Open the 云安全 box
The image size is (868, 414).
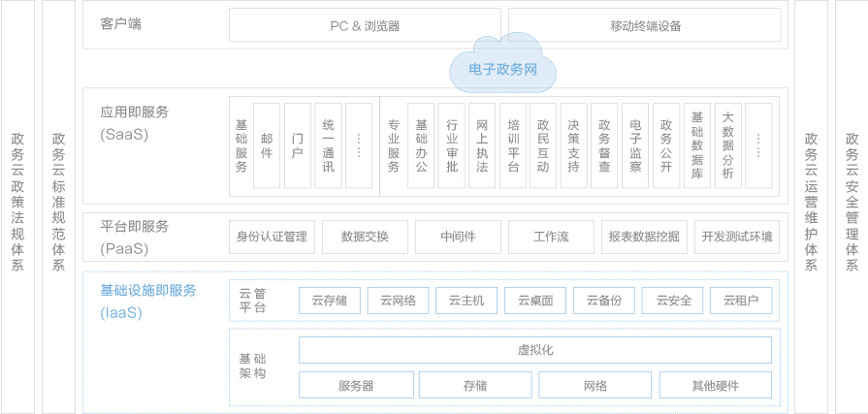coord(673,301)
